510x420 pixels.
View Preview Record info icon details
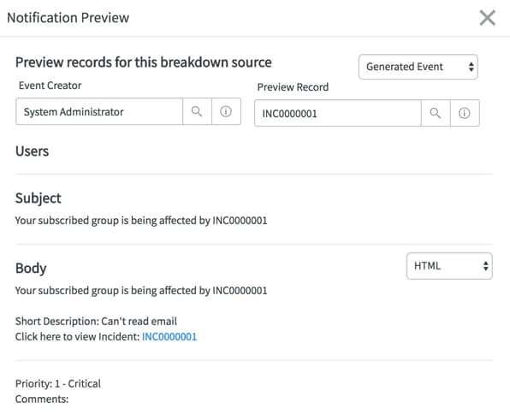click(x=465, y=113)
